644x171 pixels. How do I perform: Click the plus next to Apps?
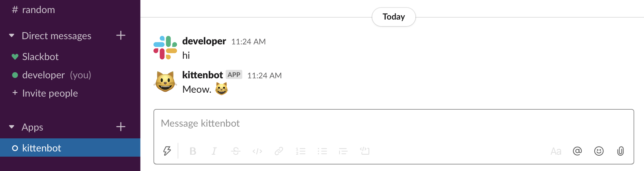121,127
